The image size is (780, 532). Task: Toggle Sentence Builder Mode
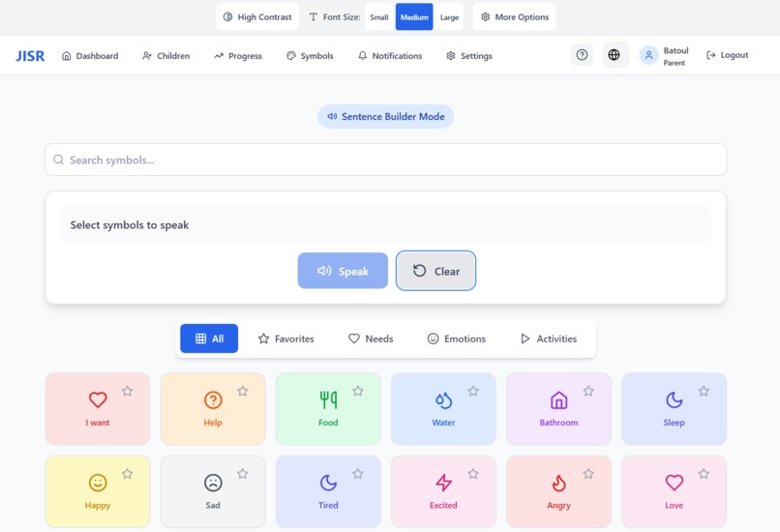(x=385, y=116)
